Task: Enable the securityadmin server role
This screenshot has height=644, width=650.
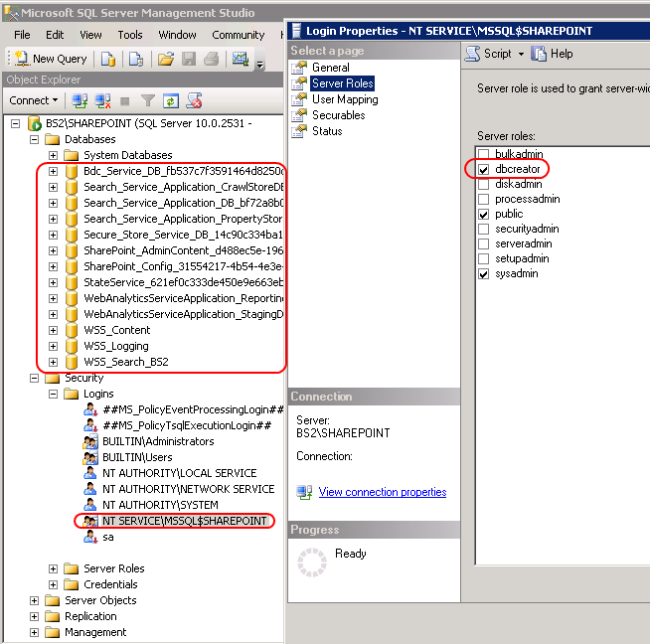Action: [x=484, y=230]
